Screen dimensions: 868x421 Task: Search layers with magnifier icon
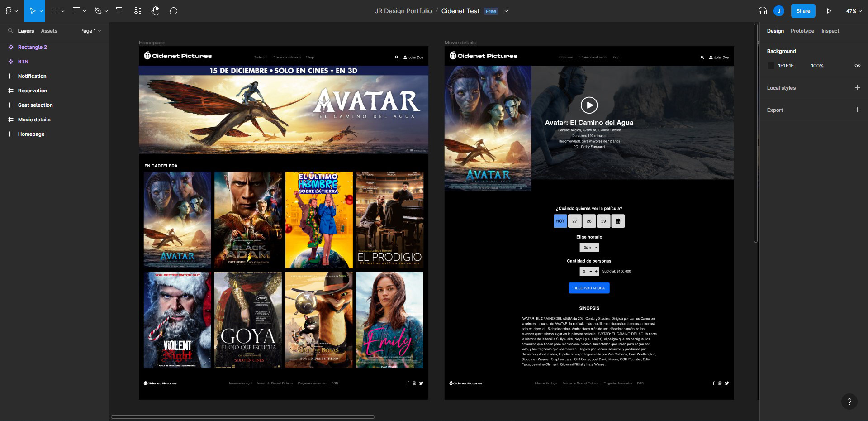click(x=10, y=31)
